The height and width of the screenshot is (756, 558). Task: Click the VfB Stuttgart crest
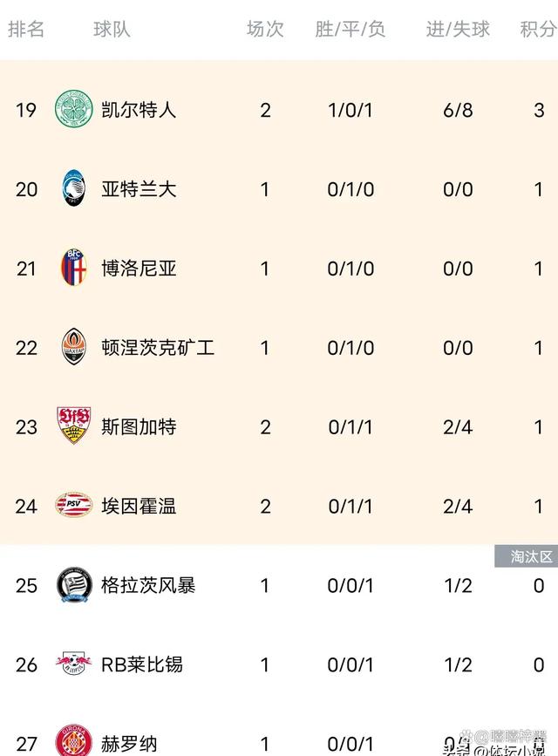(x=74, y=426)
